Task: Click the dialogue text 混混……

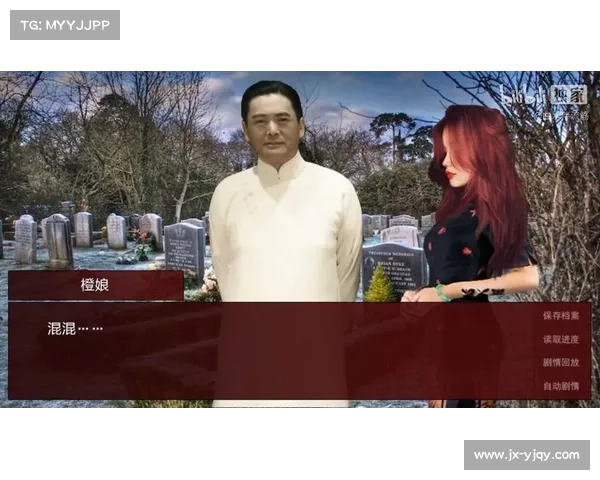Action: pyautogui.click(x=75, y=328)
